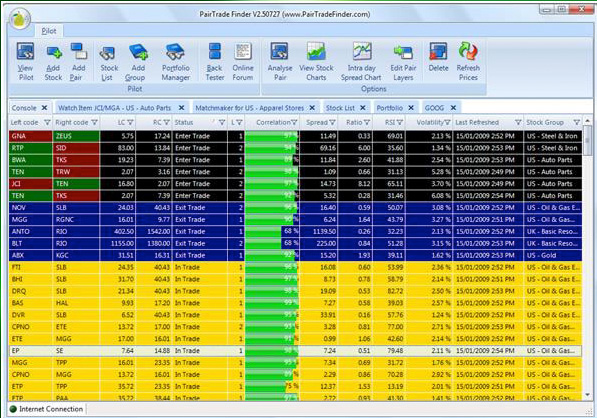The width and height of the screenshot is (597, 418).
Task: Close the Matchmaker tab
Action: point(312,108)
